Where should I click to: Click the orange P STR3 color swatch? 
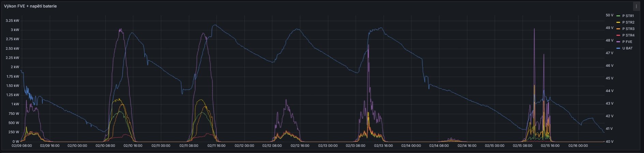click(618, 29)
